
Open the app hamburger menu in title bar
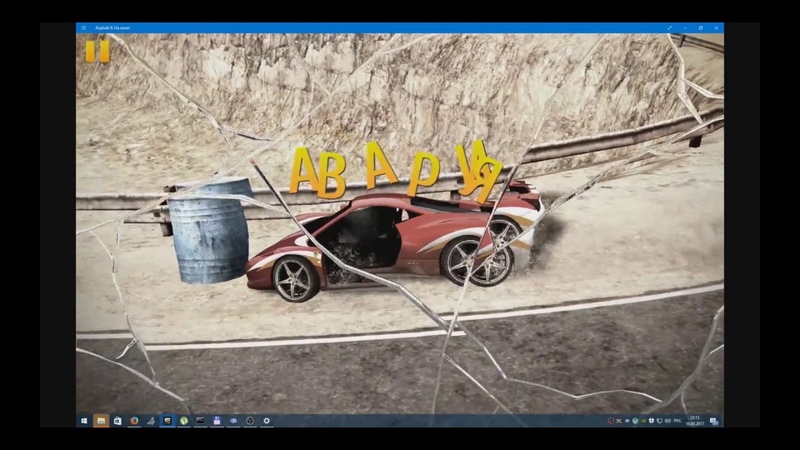[84, 28]
